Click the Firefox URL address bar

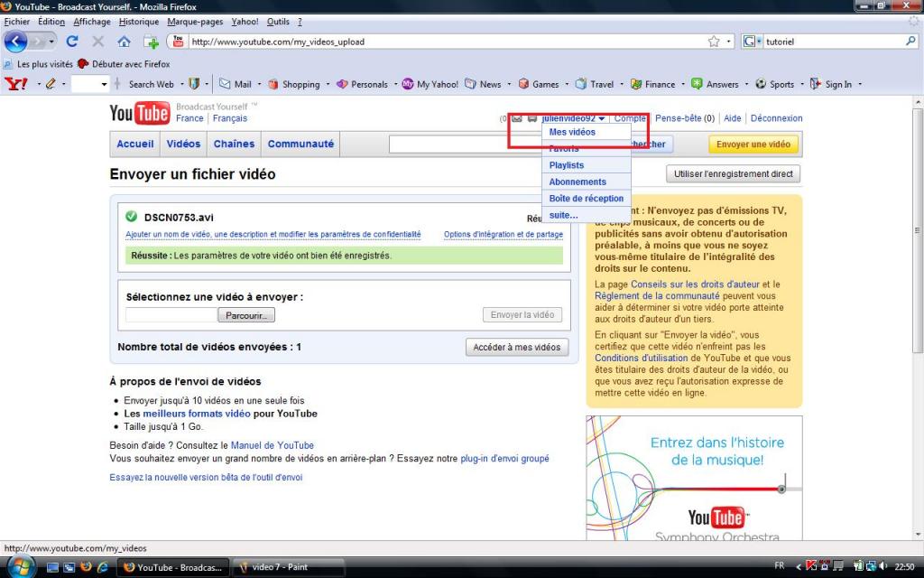coord(448,42)
